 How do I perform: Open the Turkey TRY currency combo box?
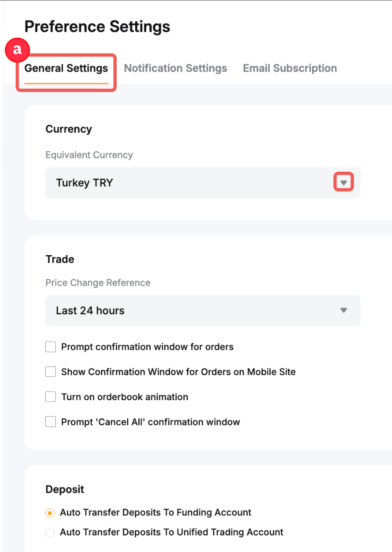[x=194, y=183]
